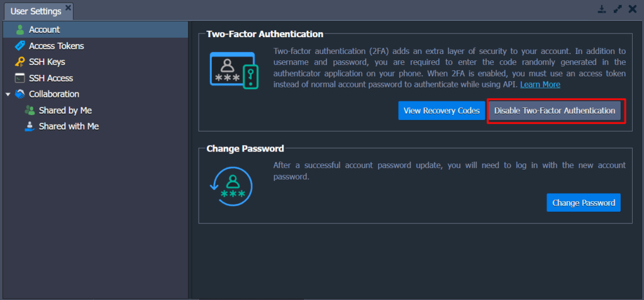Click the View Recovery Codes button
This screenshot has width=644, height=300.
(441, 111)
